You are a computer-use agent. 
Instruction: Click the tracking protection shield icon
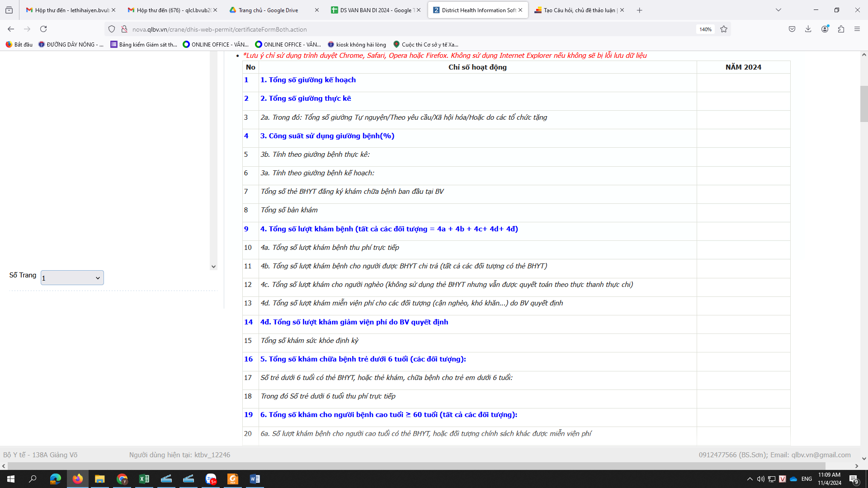coord(112,29)
